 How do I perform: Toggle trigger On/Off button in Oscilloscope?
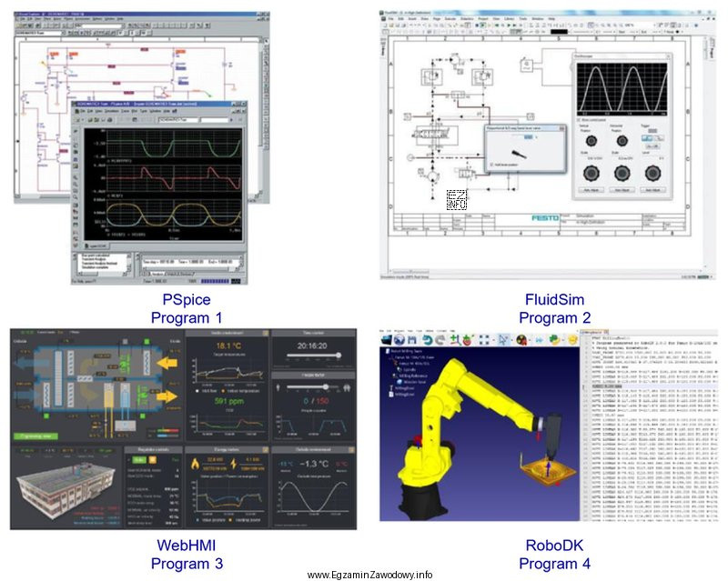click(x=652, y=146)
